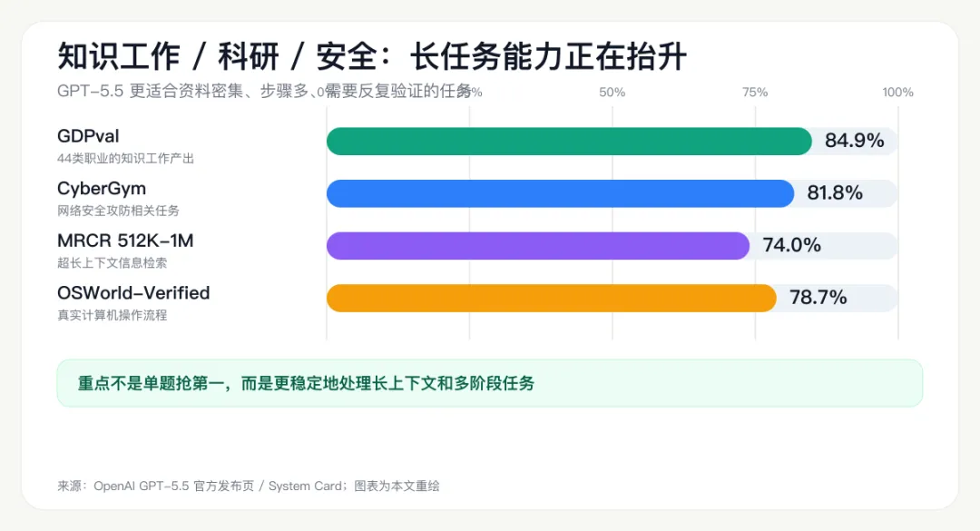Select the OSWorld-Verified label
Screen dimensions: 980x531
(x=133, y=293)
